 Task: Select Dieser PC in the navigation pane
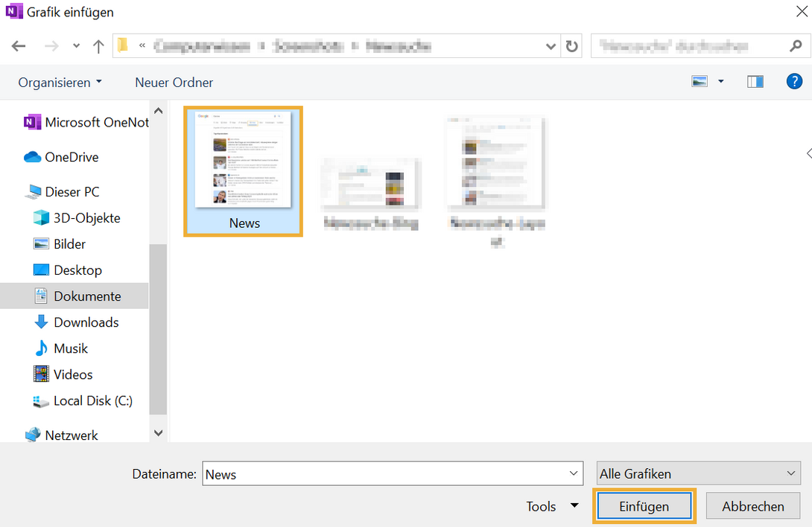63,191
